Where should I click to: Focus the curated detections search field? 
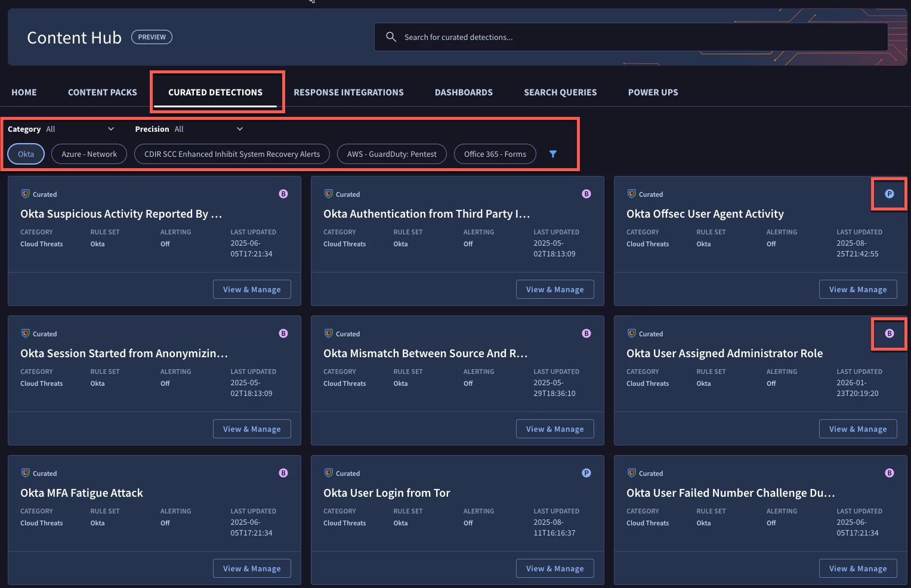[631, 37]
